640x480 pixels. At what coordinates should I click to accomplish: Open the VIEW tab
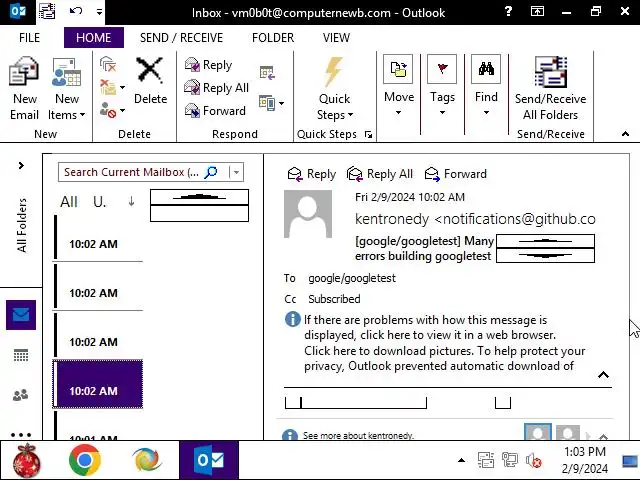[x=336, y=38]
